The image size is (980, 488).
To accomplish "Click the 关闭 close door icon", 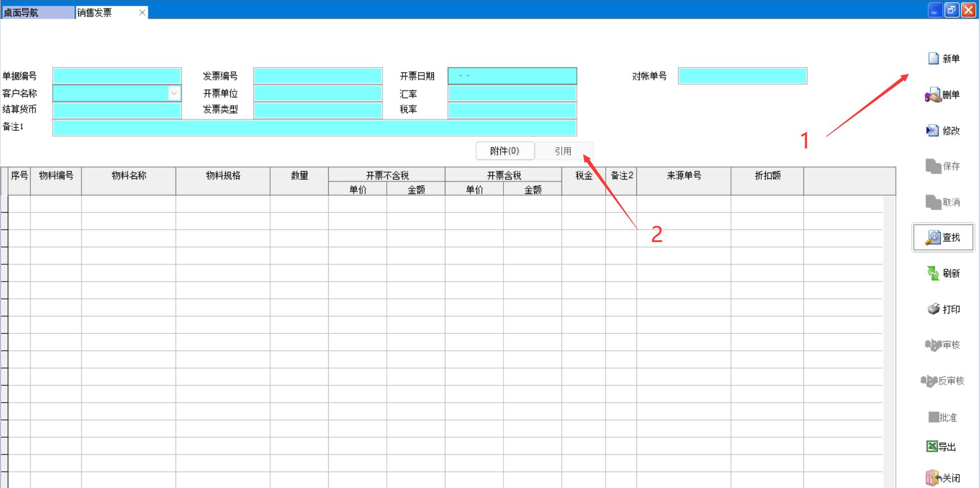I will 932,478.
